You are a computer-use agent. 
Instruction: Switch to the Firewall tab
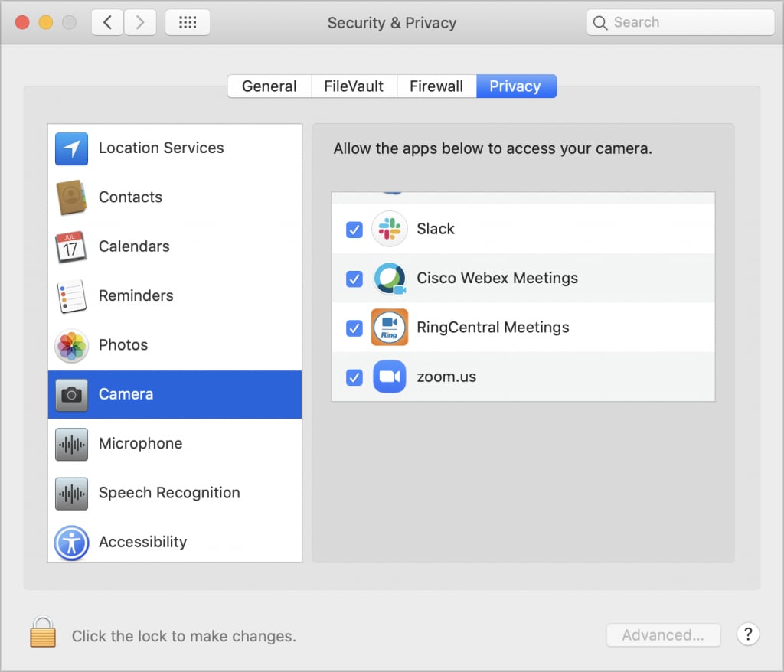point(436,86)
